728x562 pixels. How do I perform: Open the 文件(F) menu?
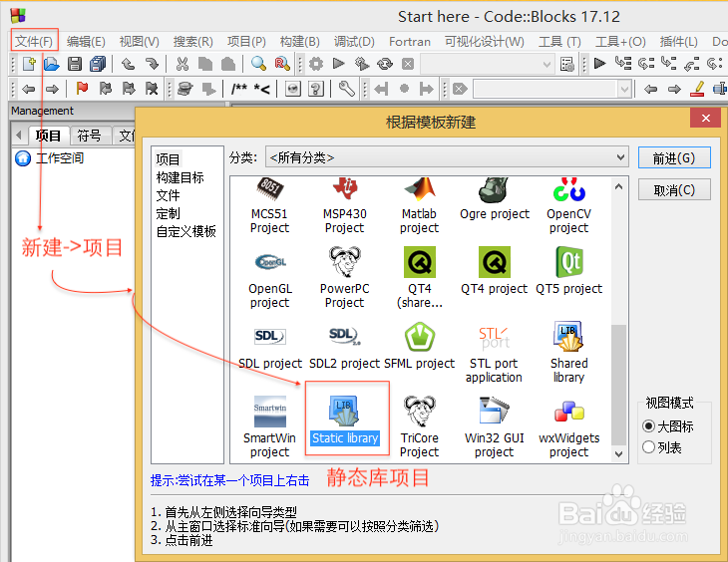click(x=34, y=41)
